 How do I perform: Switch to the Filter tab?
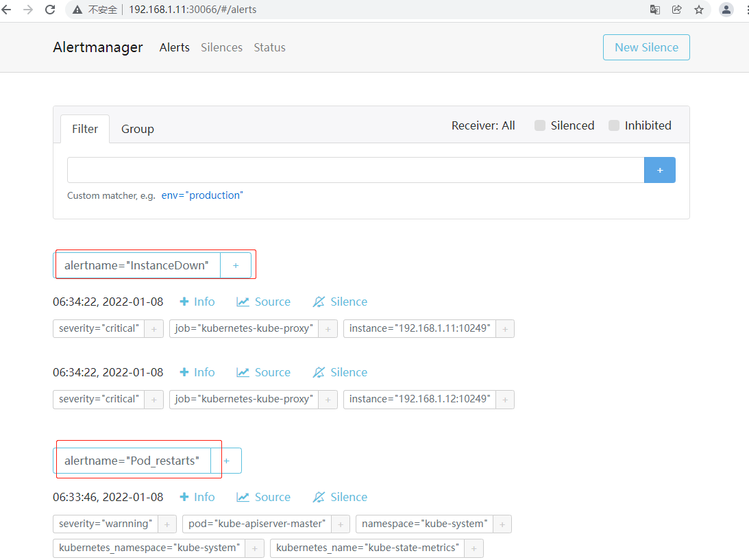(85, 129)
